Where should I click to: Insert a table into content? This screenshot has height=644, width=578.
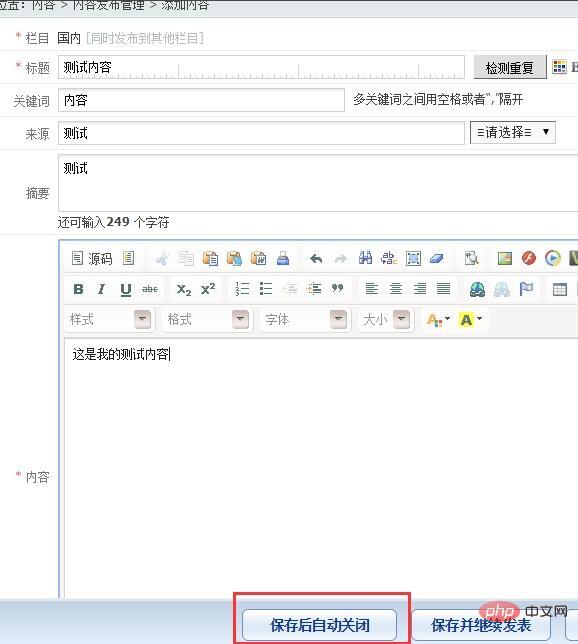coord(560,289)
